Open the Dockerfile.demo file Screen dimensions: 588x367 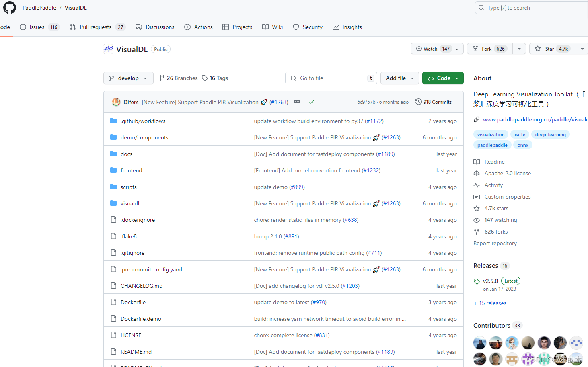coord(141,319)
